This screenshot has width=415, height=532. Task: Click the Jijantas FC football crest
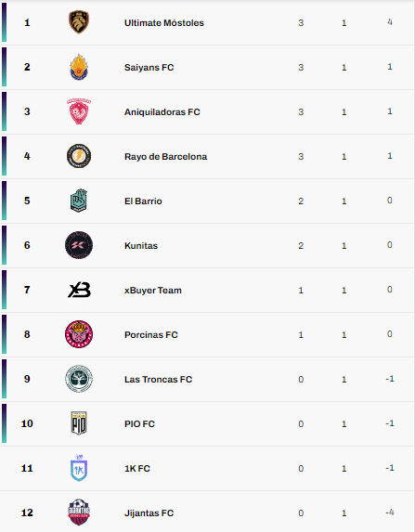pos(79,513)
